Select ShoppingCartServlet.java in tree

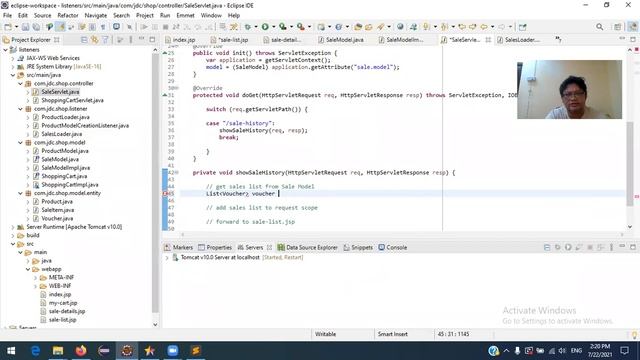click(72, 100)
